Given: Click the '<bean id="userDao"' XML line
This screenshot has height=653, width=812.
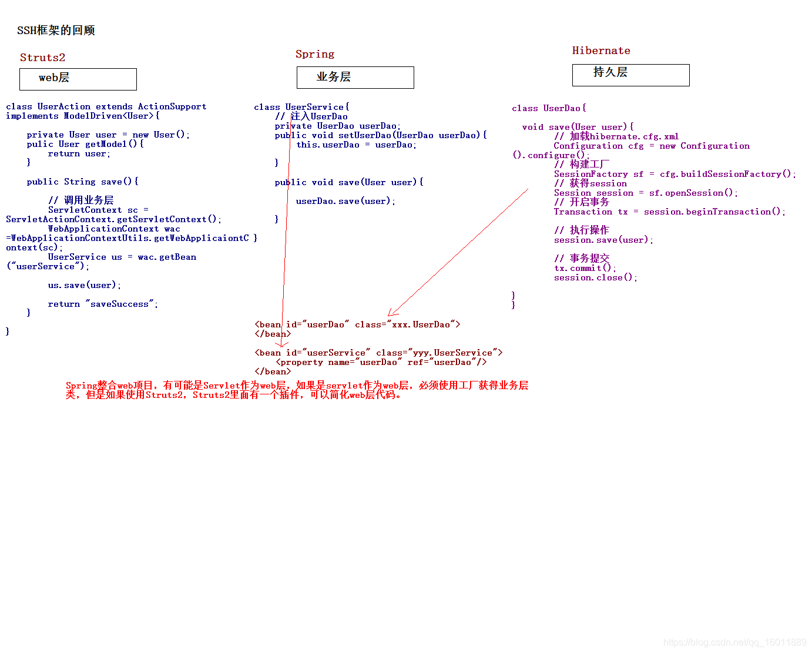Looking at the screenshot, I should [x=358, y=324].
